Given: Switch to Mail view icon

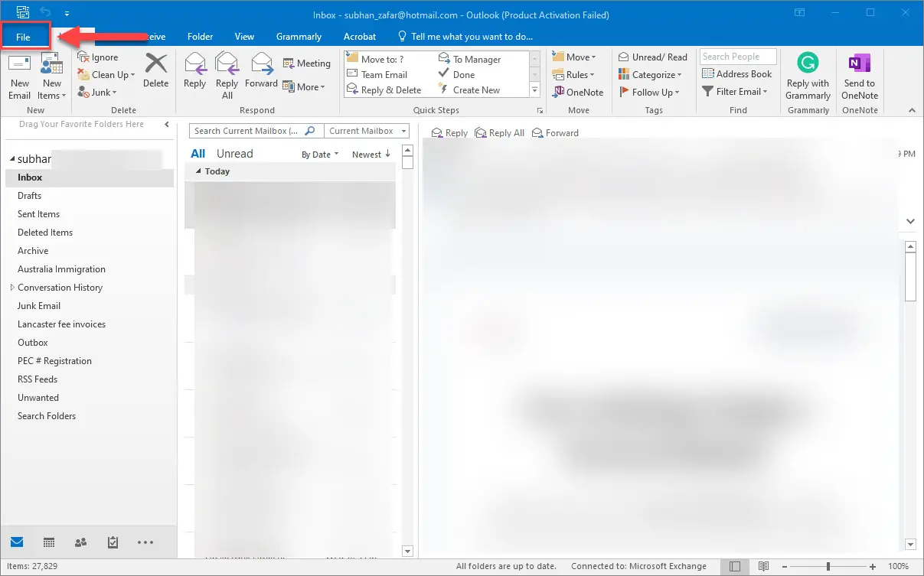Looking at the screenshot, I should point(17,542).
